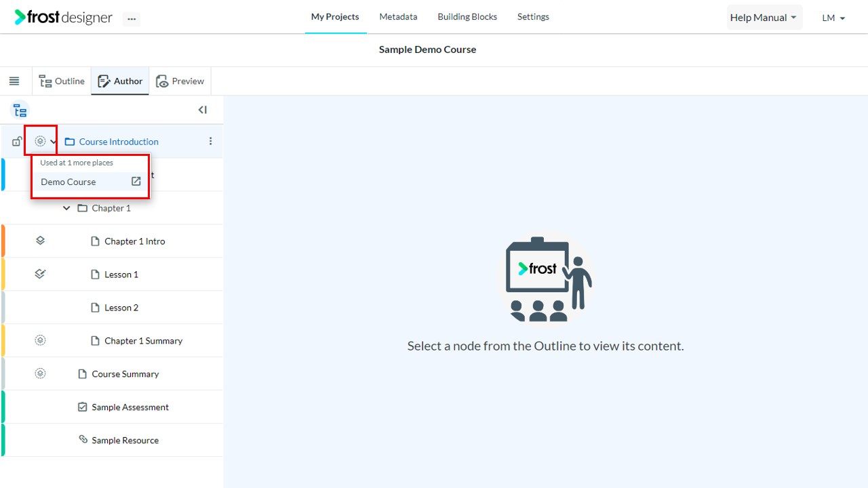The width and height of the screenshot is (868, 488).
Task: Open Demo Course via the external link icon
Action: (x=136, y=181)
